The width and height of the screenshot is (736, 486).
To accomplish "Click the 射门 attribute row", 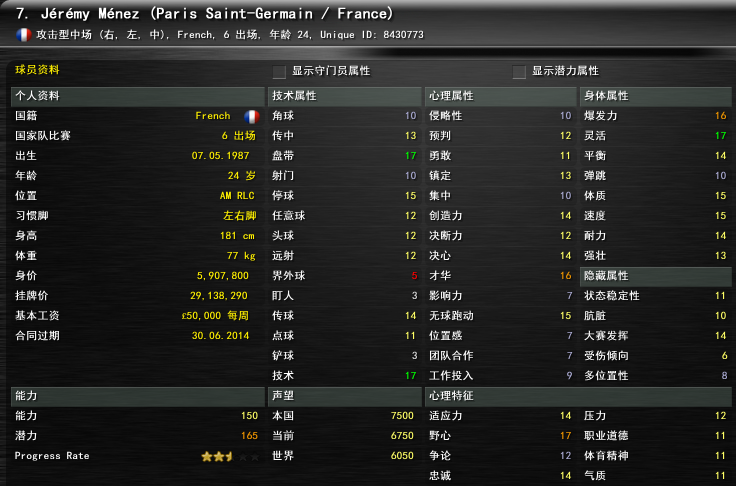I will pos(344,176).
